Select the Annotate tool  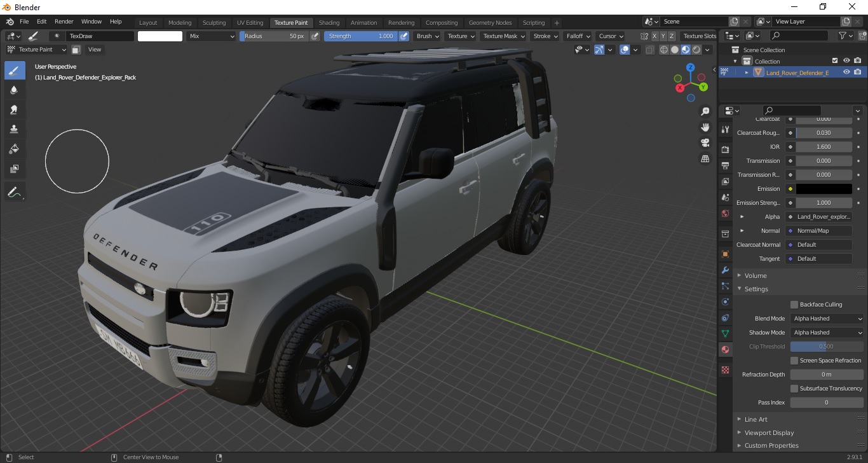(x=15, y=191)
